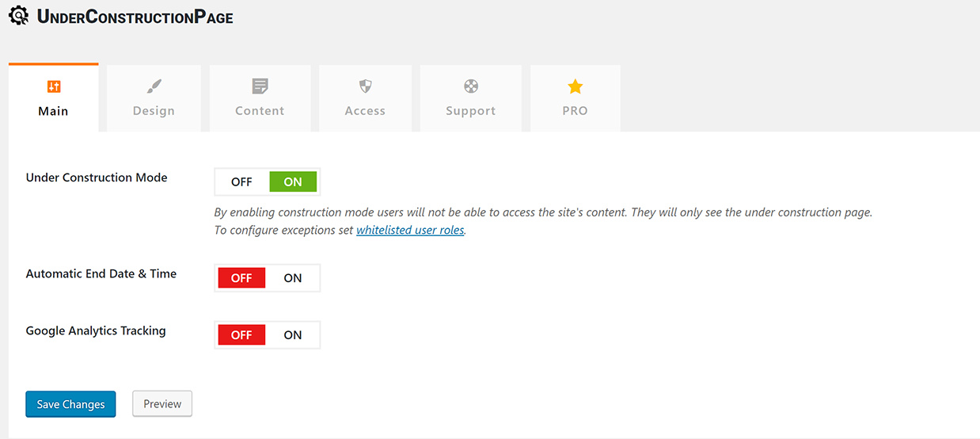The image size is (980, 439).
Task: Click the Preview button
Action: tap(162, 404)
